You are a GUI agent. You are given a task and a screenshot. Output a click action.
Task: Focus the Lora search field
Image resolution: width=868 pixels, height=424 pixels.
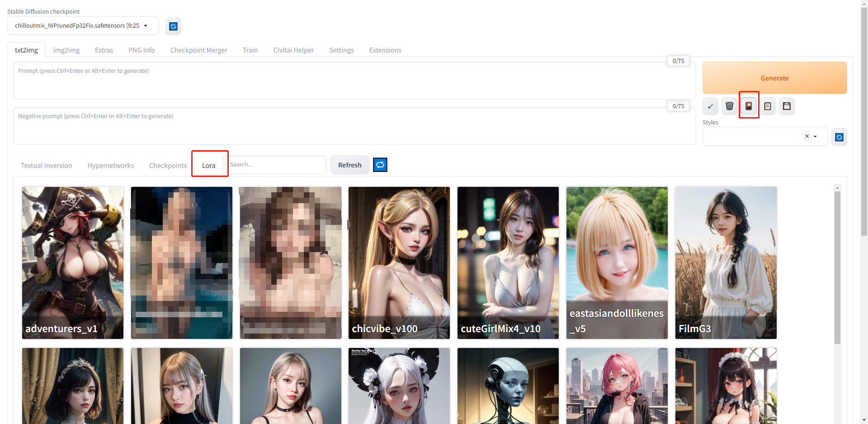coord(277,165)
